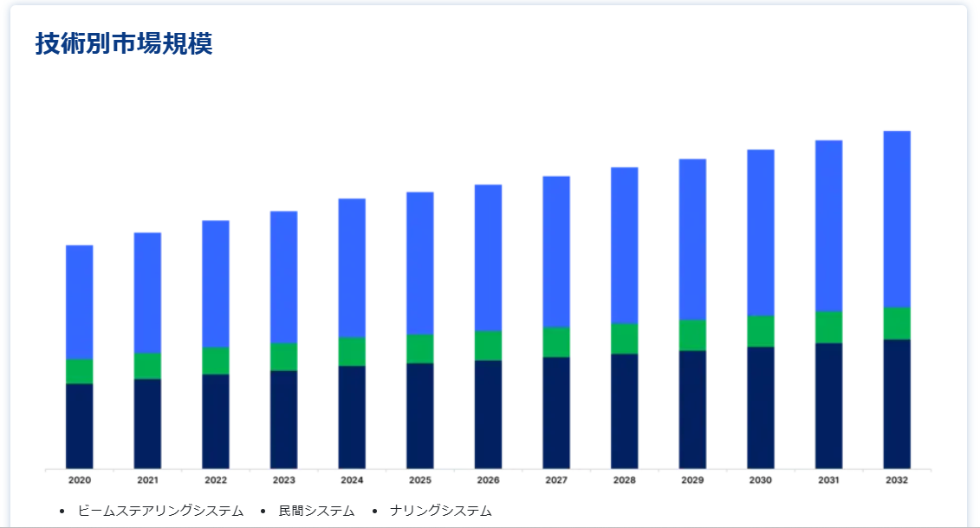Click the chart title 技術別市場規模
This screenshot has width=980, height=528.
point(124,44)
